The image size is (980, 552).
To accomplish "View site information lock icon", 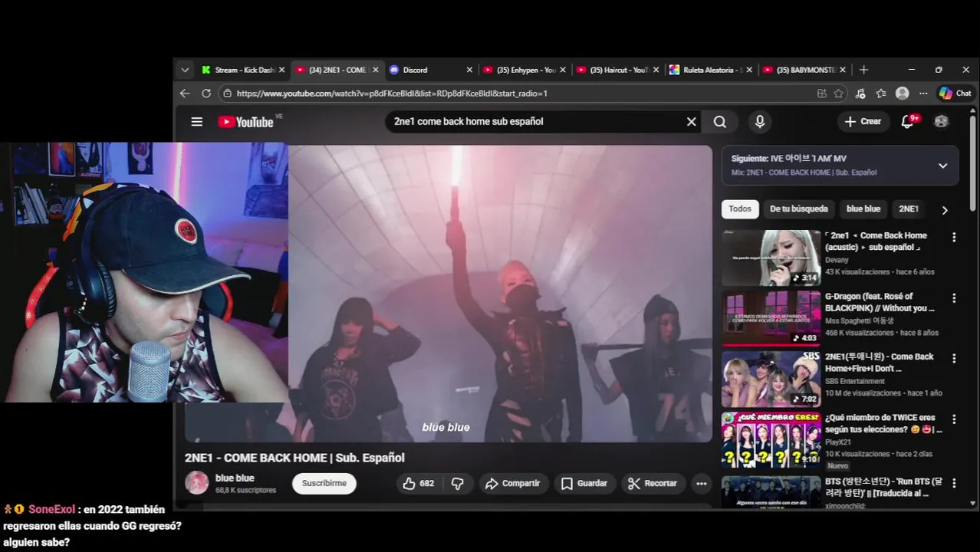I will (x=226, y=93).
